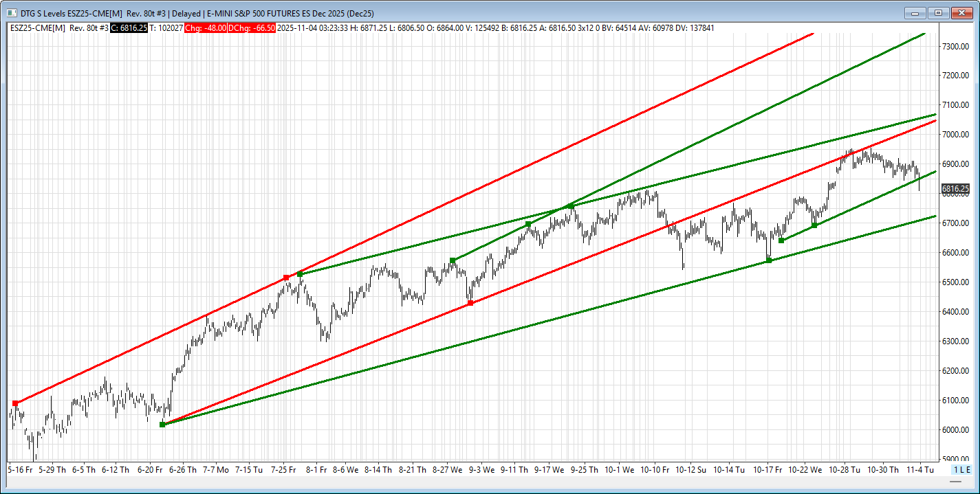The image size is (980, 494).
Task: Click the red DChg: -66.50 header field
Action: [x=252, y=27]
